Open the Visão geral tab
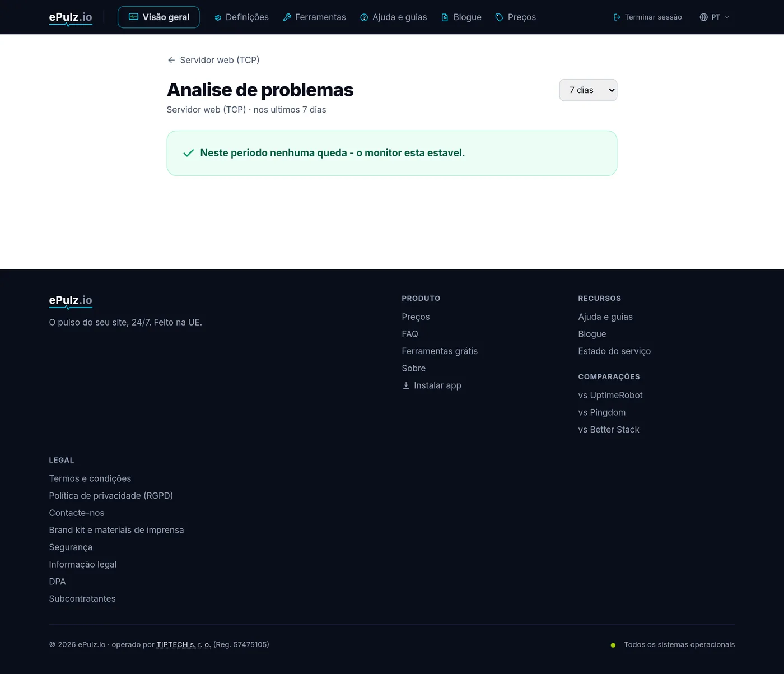The image size is (784, 674). tap(158, 17)
